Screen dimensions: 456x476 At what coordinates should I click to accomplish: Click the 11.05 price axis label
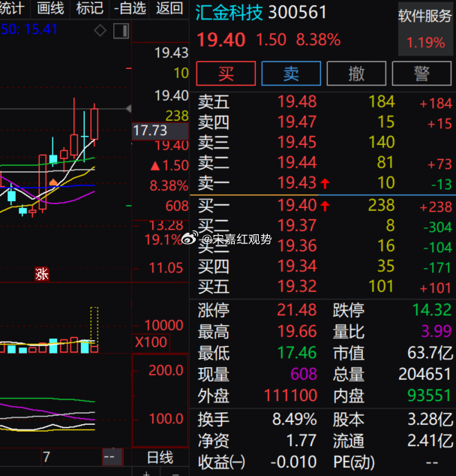[x=166, y=268]
